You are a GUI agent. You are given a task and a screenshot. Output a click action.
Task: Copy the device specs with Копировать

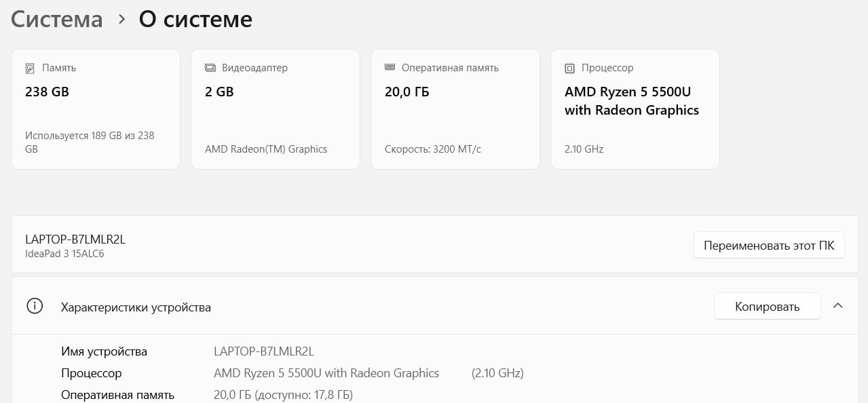(767, 307)
